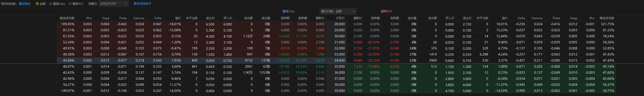This screenshot has height=96, width=644.
Task: Select strike price 28.000 cell
Action: tap(339, 24)
